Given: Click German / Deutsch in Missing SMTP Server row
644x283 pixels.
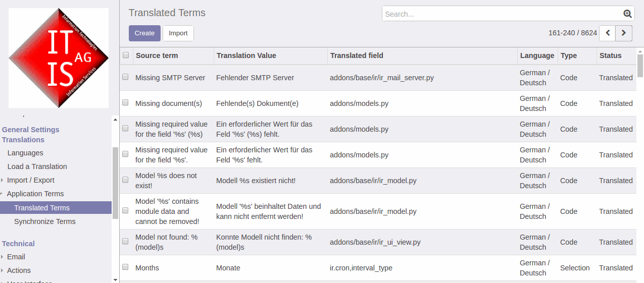Looking at the screenshot, I should (535, 78).
